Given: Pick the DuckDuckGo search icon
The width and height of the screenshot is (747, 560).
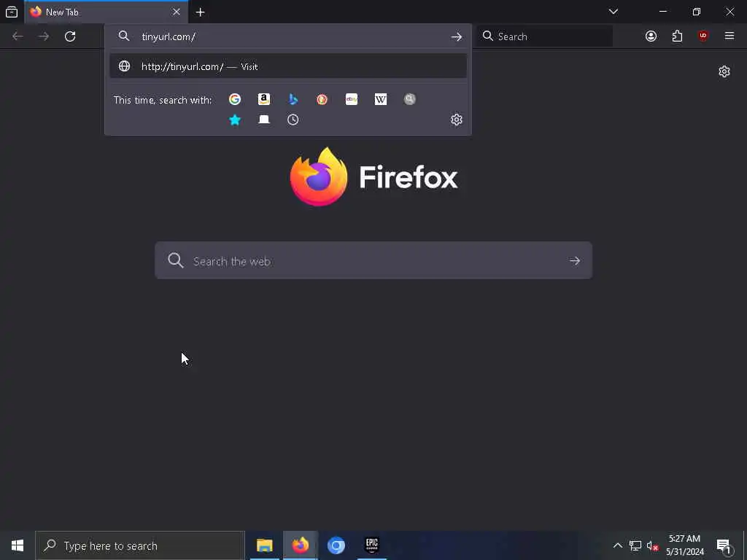Looking at the screenshot, I should (x=322, y=99).
